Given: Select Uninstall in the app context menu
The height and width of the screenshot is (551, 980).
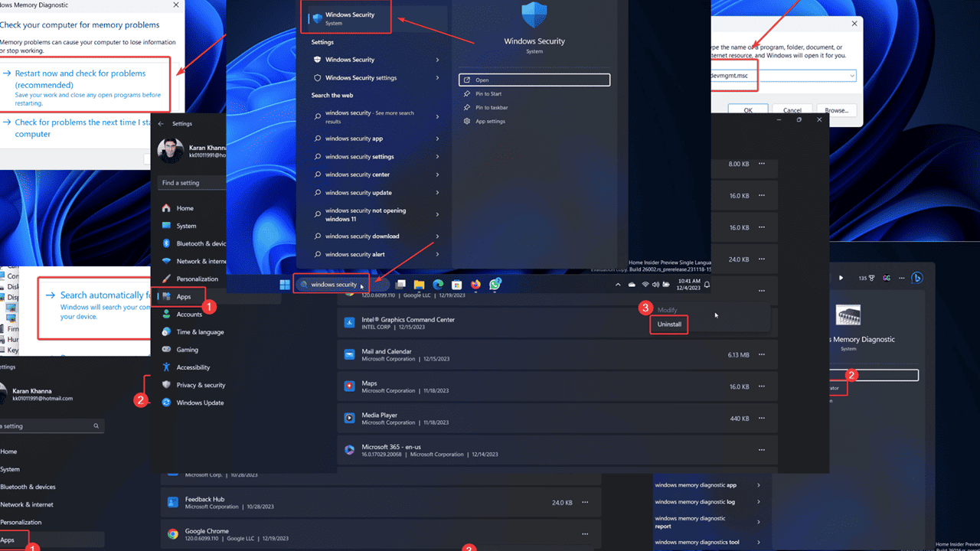Looking at the screenshot, I should [669, 324].
